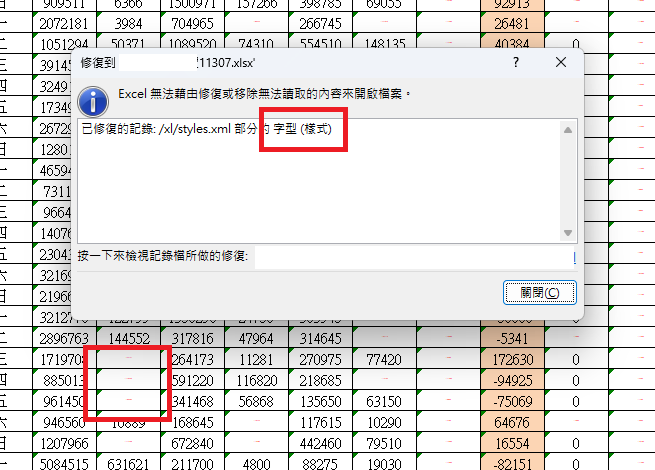Select cell with value 144552

[x=128, y=338]
